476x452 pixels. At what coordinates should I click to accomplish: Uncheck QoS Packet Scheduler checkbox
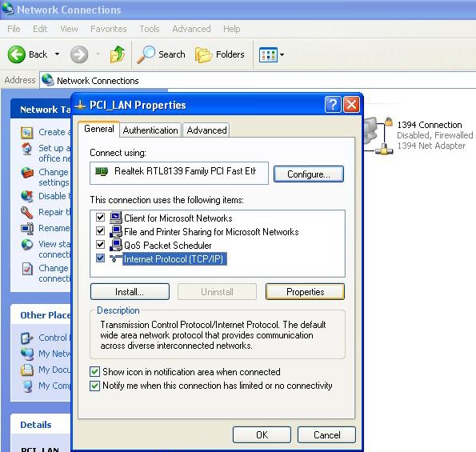100,244
